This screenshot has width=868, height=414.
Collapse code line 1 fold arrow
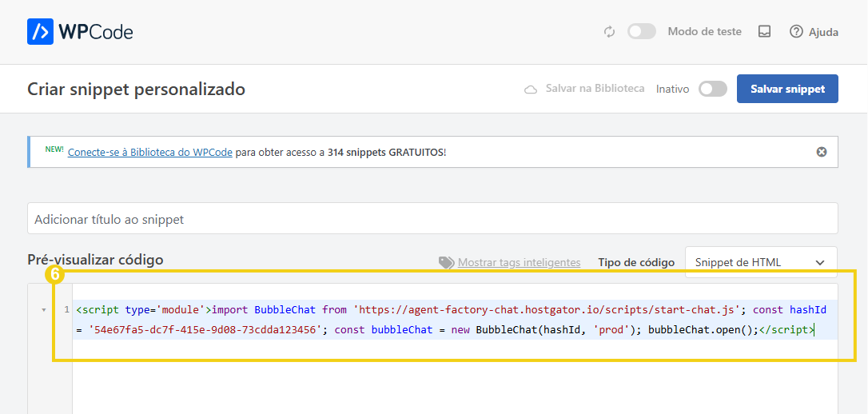44,310
